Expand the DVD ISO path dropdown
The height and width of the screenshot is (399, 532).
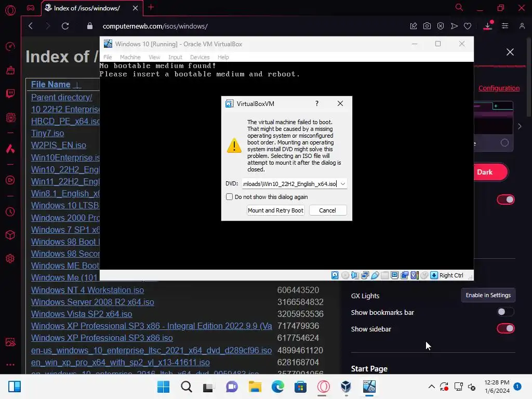pos(343,184)
